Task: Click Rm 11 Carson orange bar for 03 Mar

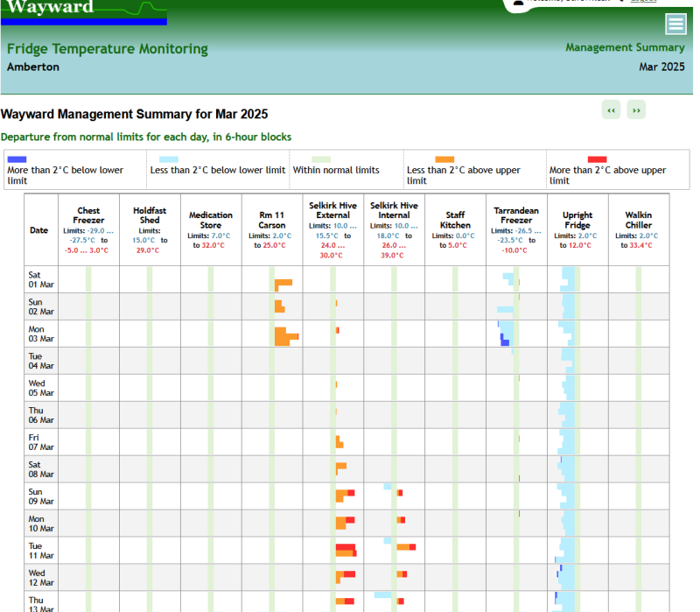Action: point(284,336)
